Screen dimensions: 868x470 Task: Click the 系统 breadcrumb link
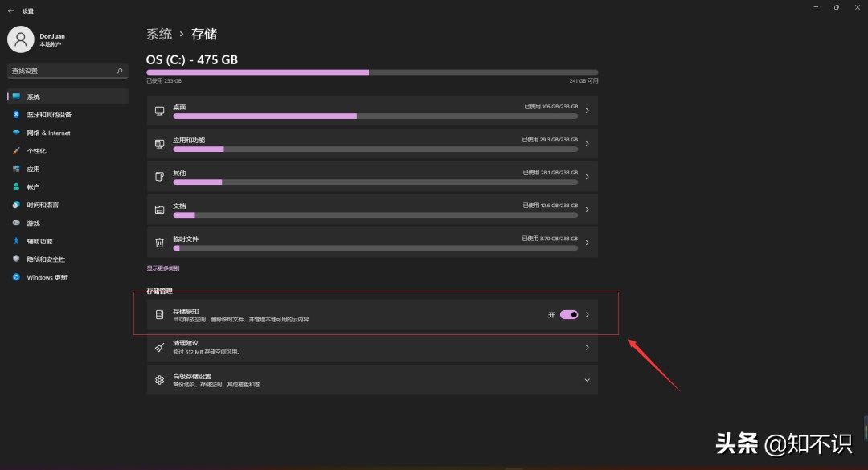(159, 34)
